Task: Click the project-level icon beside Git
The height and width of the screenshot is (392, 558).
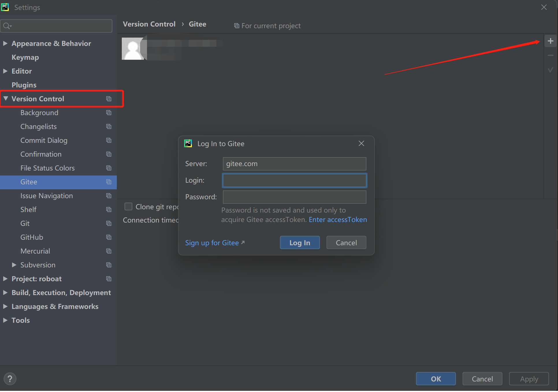Action: click(x=109, y=223)
